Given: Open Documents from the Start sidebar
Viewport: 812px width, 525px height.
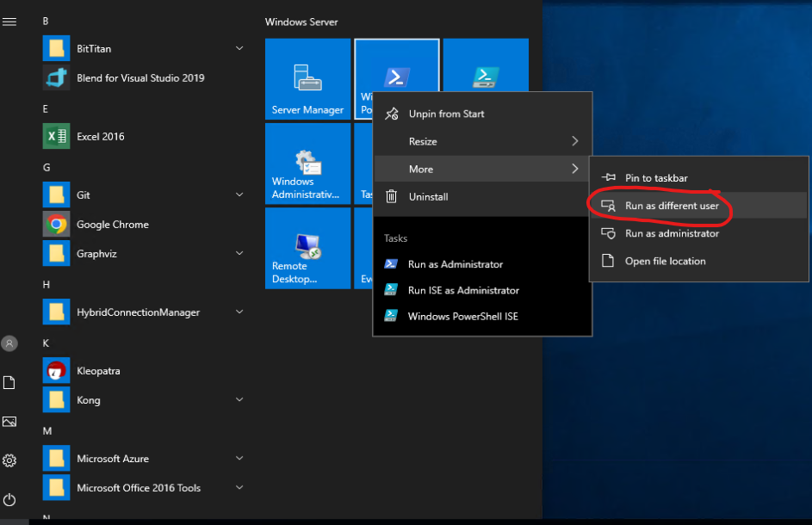Looking at the screenshot, I should (x=9, y=383).
